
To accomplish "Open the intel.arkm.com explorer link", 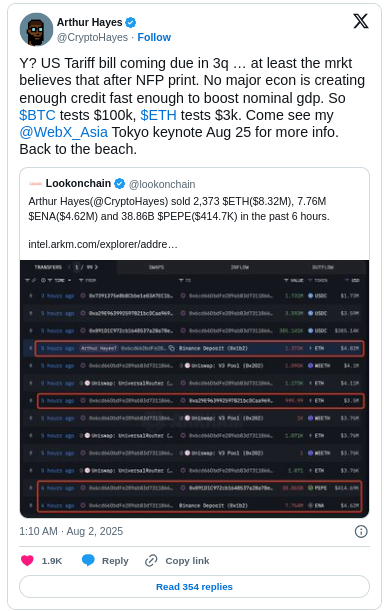I will 103,244.
